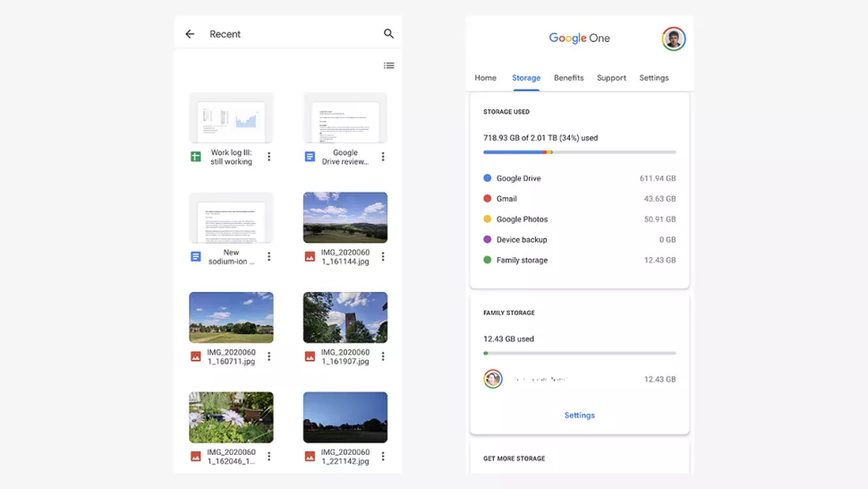The width and height of the screenshot is (868, 489).
Task: Open the IMG_20200601_161144.jpg landscape thumbnail
Action: (345, 218)
